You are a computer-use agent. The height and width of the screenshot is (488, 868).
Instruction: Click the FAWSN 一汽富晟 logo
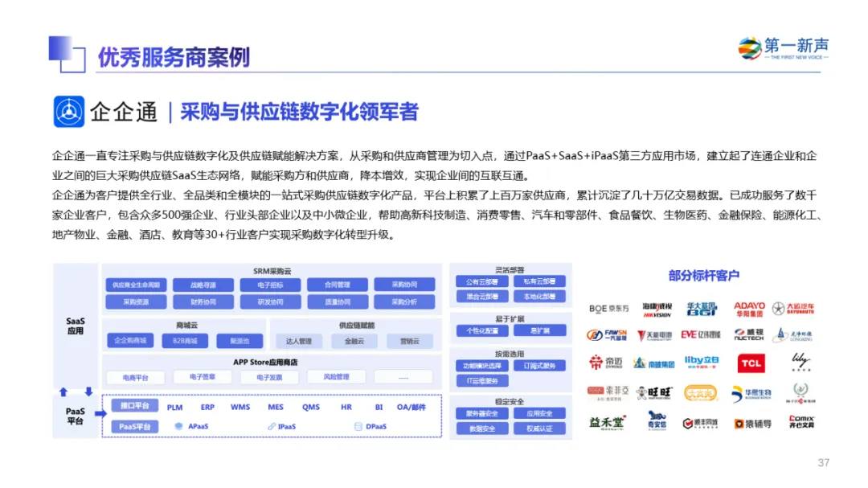(607, 335)
